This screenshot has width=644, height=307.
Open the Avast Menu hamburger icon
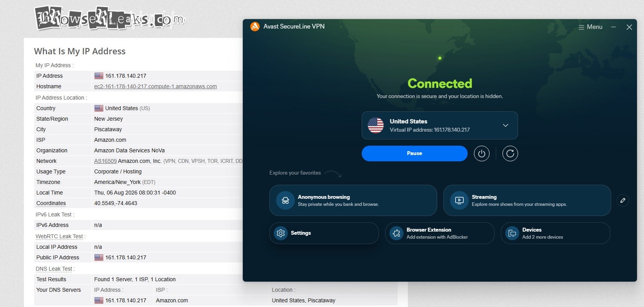click(x=581, y=27)
